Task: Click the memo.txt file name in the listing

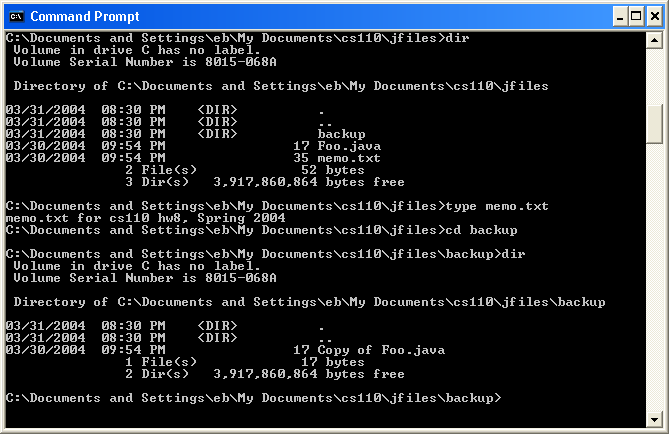Action: pos(349,158)
